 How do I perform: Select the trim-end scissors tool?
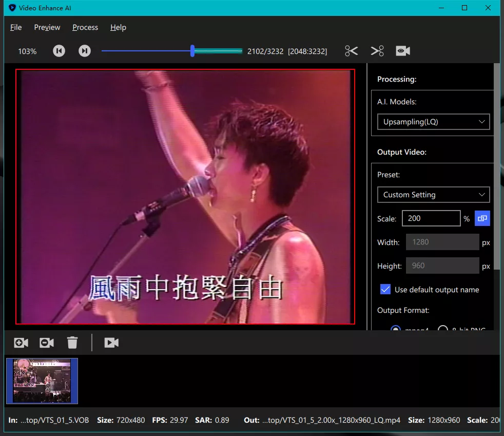coord(377,50)
